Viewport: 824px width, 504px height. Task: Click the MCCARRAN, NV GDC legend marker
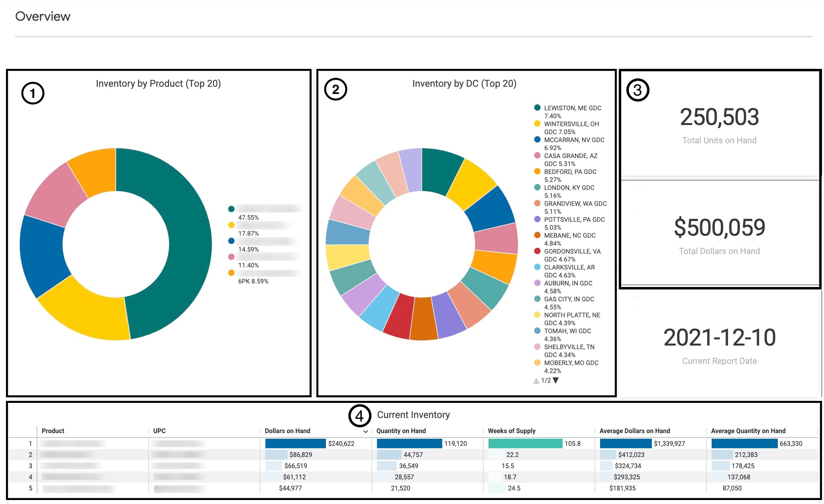pos(537,140)
